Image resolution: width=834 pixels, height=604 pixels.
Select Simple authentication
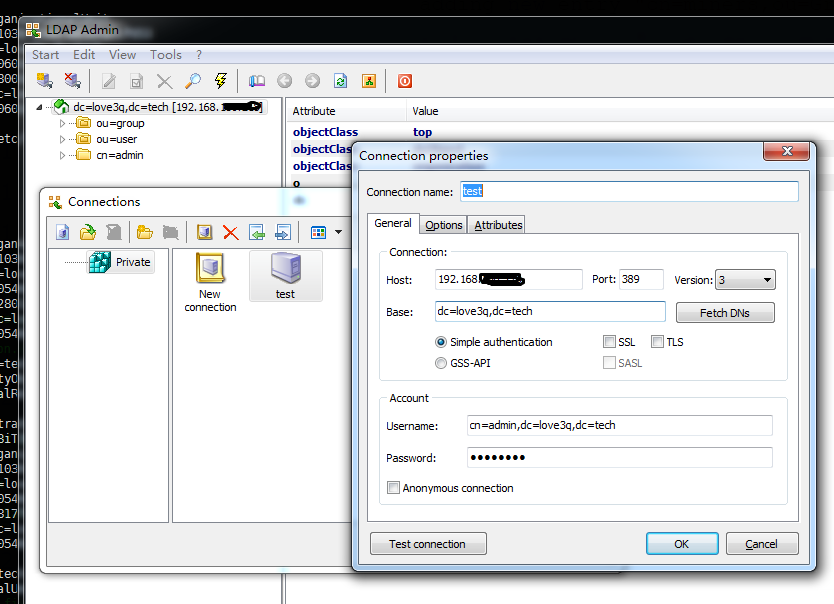(440, 342)
